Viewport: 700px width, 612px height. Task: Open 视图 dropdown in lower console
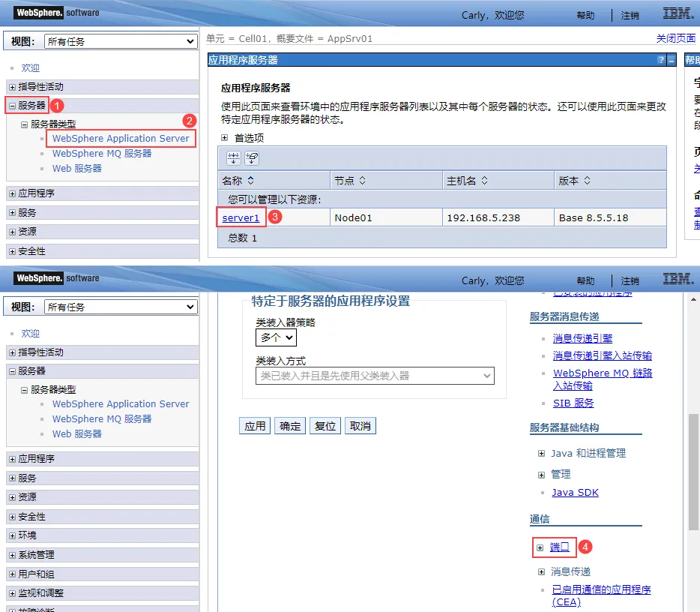point(121,307)
